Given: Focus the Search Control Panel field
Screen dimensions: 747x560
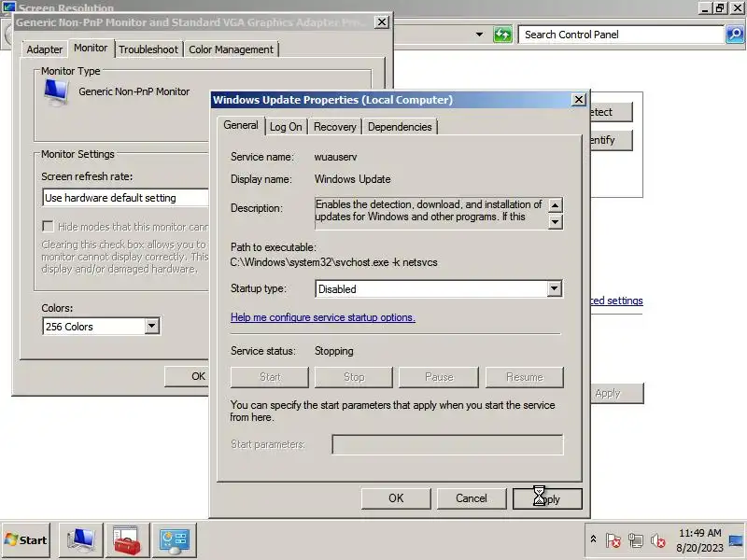Looking at the screenshot, I should 621,35.
